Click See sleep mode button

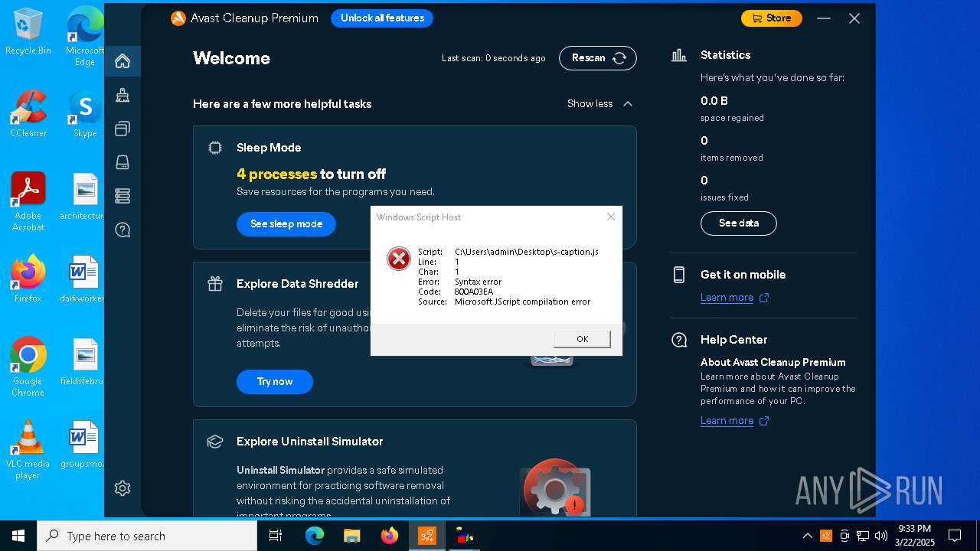pyautogui.click(x=286, y=224)
